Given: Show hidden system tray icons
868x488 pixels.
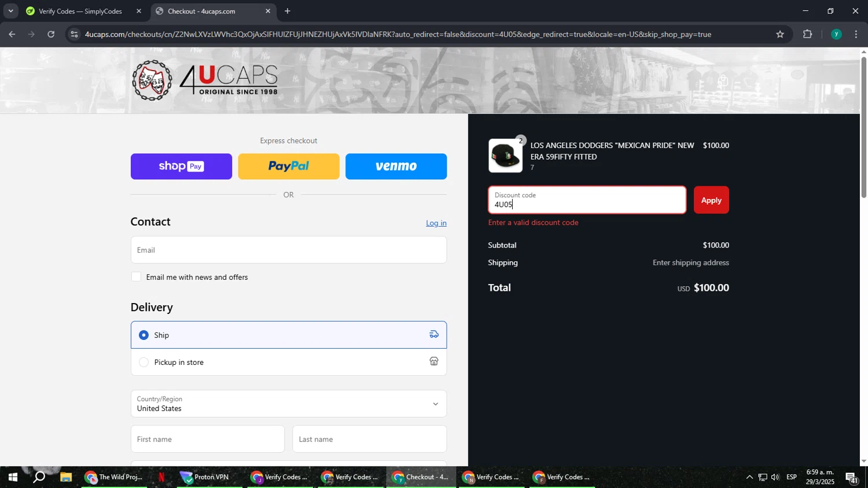Looking at the screenshot, I should point(749,478).
